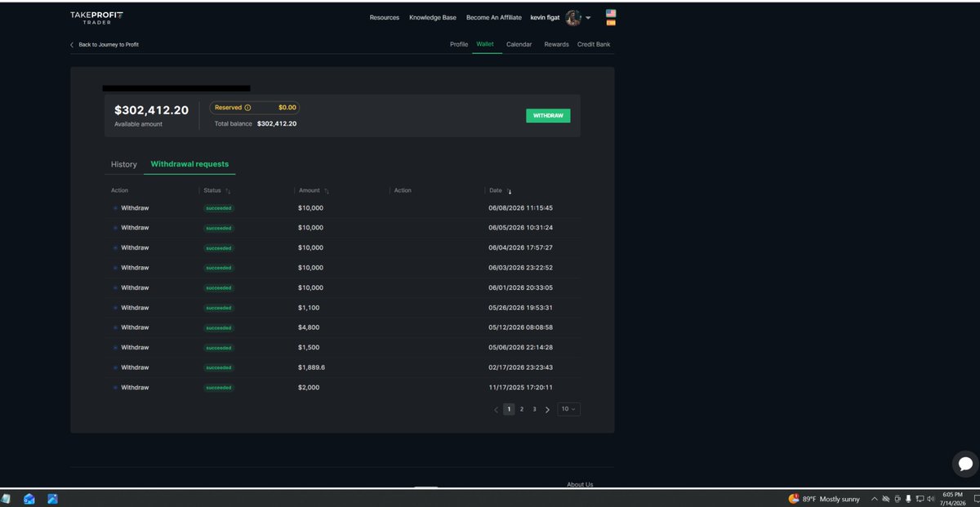Open the Windows notification center
This screenshot has height=507, width=980.
(x=976, y=499)
